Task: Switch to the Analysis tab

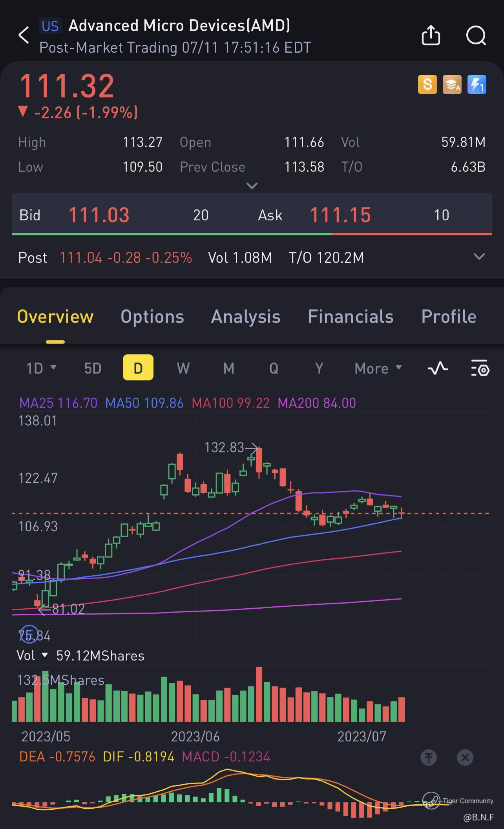Action: 246,317
